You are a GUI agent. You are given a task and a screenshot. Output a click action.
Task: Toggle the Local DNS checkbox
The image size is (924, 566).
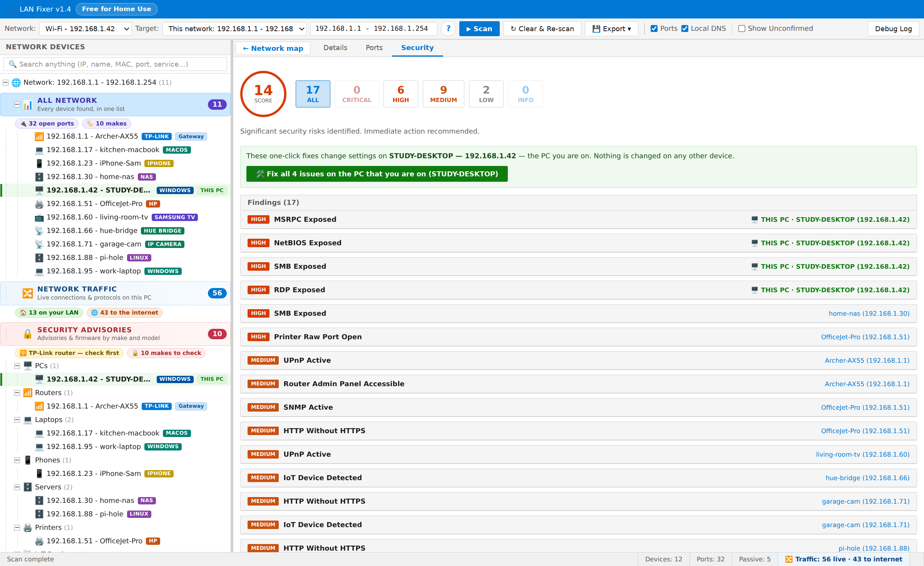coord(685,28)
